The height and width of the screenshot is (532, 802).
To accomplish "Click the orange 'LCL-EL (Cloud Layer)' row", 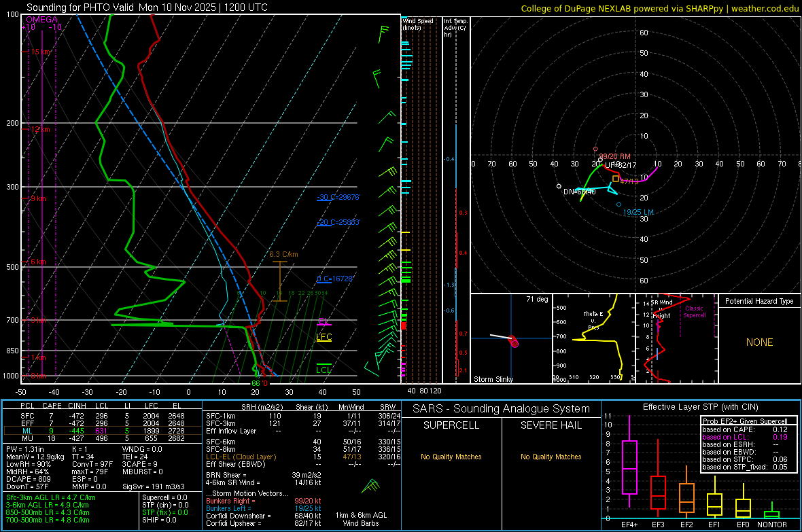I will click(x=303, y=457).
